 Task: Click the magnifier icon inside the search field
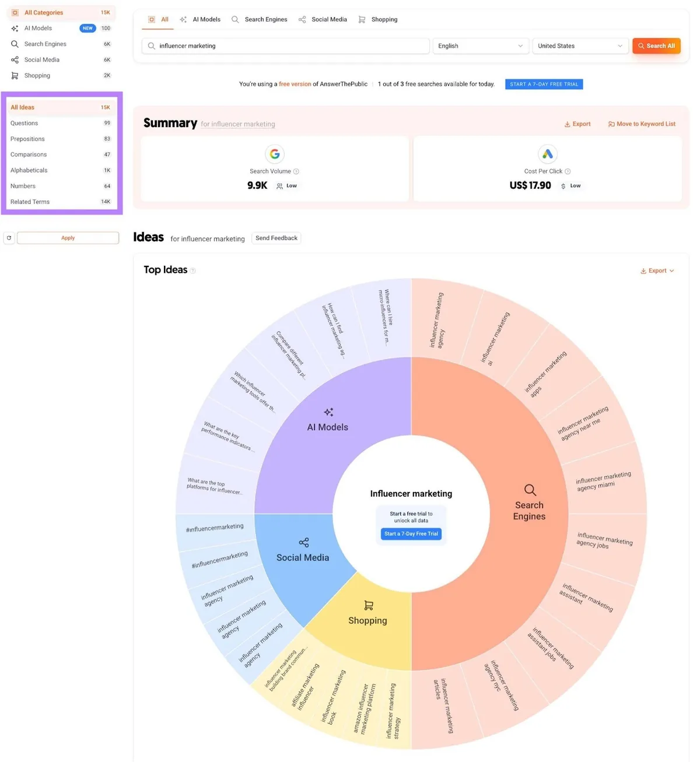tap(152, 46)
